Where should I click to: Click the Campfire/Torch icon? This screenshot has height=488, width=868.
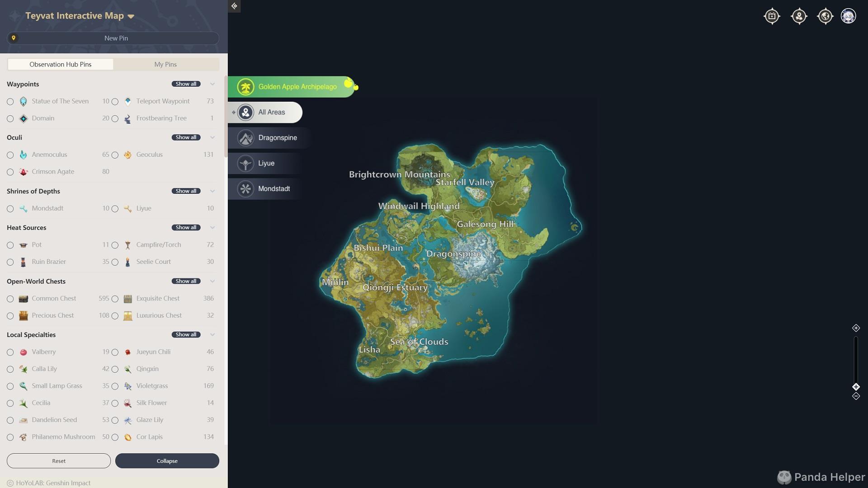(x=128, y=245)
